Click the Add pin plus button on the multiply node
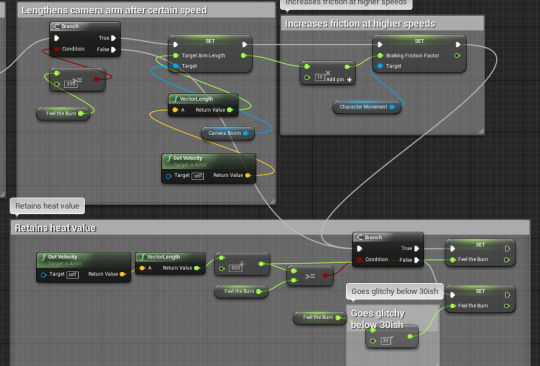Screen dimensions: 540x366 click(x=350, y=80)
